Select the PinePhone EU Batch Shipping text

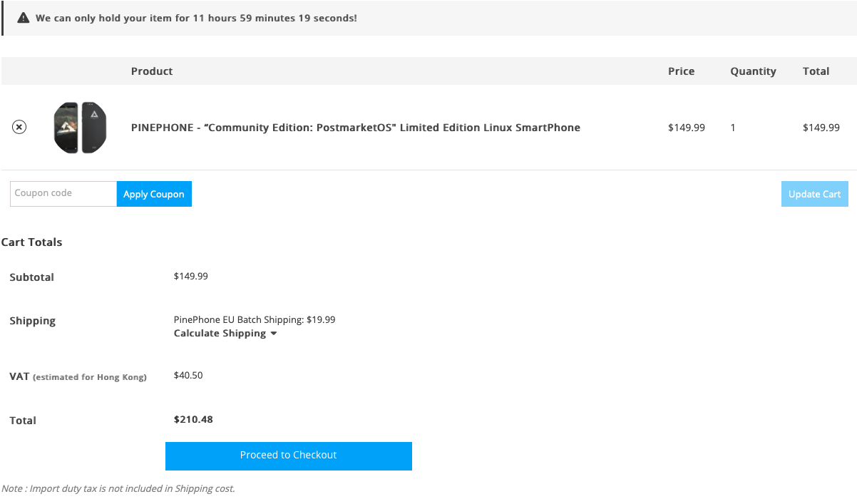coord(255,319)
